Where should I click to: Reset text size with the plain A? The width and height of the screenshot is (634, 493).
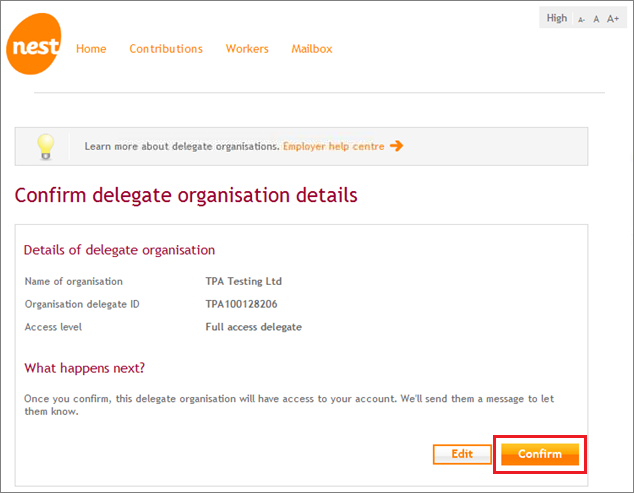[x=596, y=19]
